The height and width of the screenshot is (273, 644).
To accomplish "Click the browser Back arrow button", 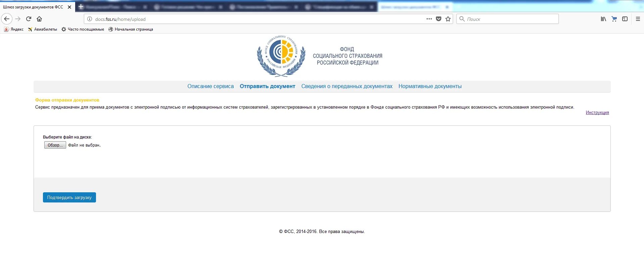I will click(7, 19).
